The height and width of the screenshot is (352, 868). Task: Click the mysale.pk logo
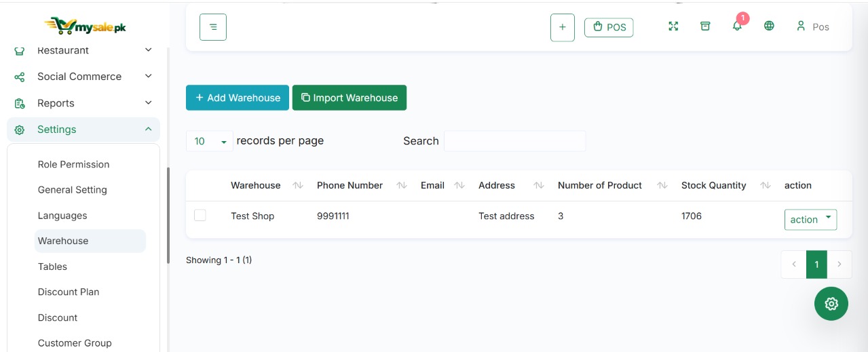tap(85, 26)
